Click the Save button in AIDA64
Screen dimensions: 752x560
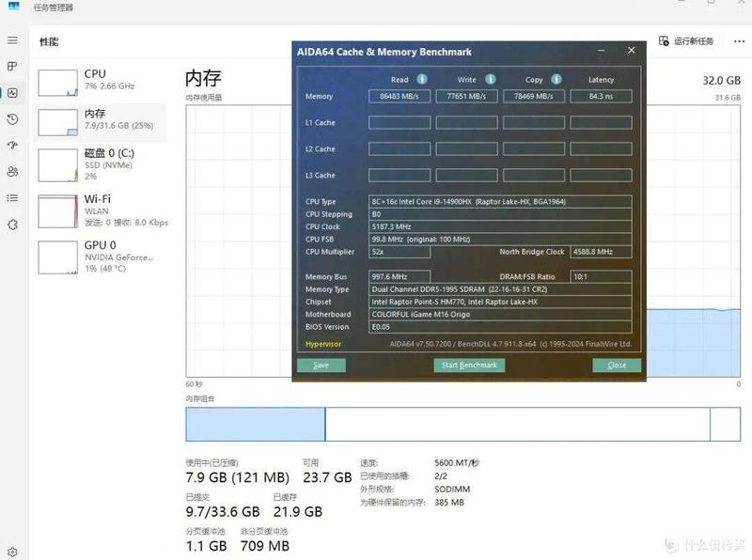(321, 366)
